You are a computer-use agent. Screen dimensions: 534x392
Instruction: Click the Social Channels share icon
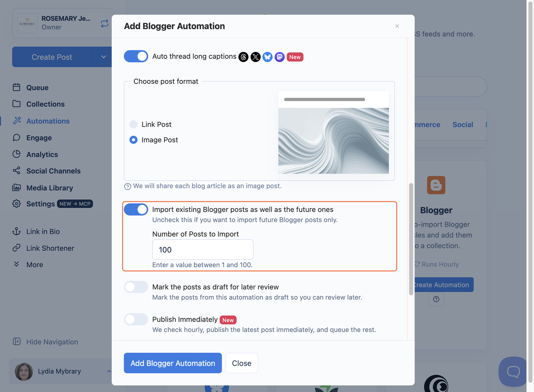point(16,171)
